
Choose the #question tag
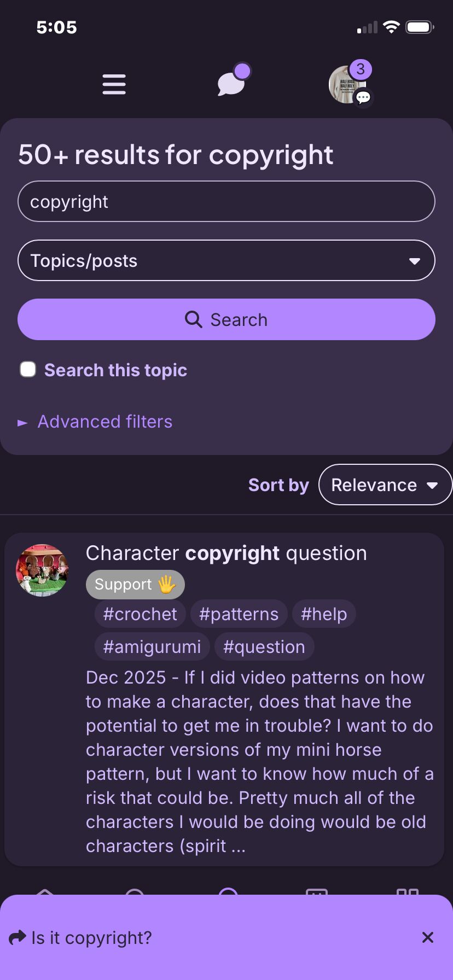click(x=264, y=647)
